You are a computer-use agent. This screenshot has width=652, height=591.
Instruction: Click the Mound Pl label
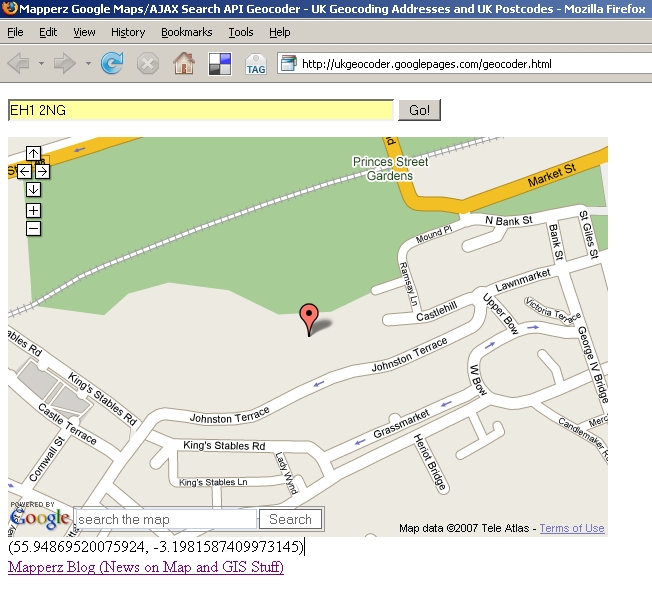(x=434, y=234)
